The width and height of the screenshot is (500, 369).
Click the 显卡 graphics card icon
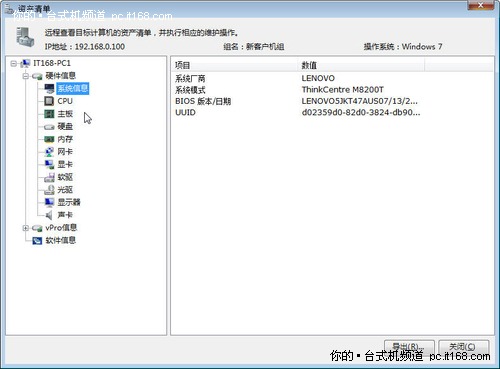pyautogui.click(x=49, y=164)
